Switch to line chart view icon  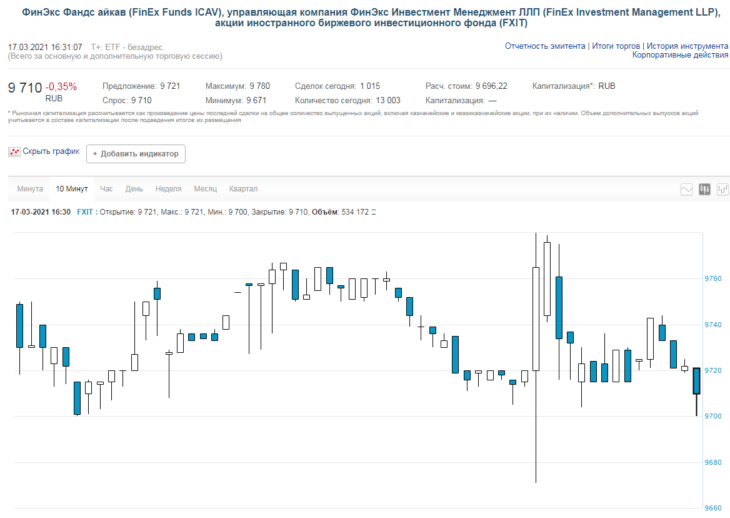coord(686,189)
